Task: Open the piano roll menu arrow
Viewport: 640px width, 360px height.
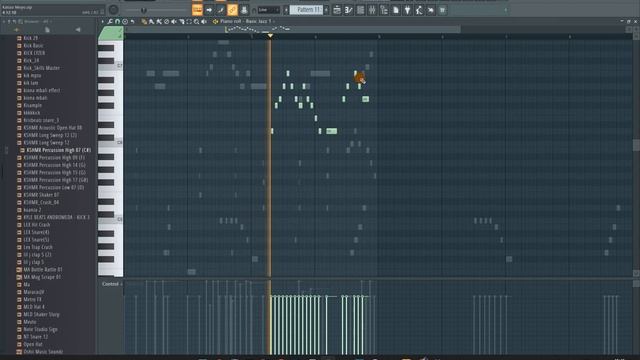Action: tap(103, 22)
